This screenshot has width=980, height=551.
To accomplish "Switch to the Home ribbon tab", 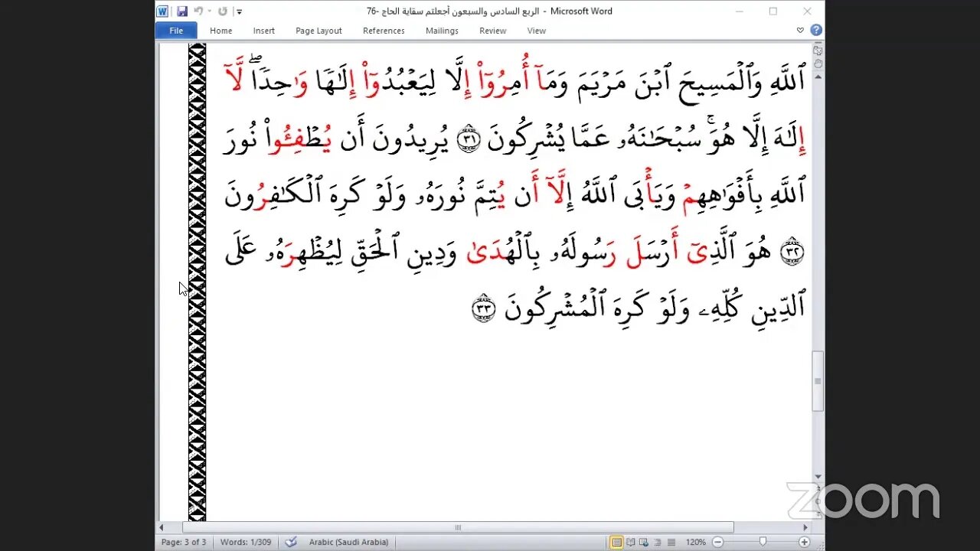I will click(220, 31).
